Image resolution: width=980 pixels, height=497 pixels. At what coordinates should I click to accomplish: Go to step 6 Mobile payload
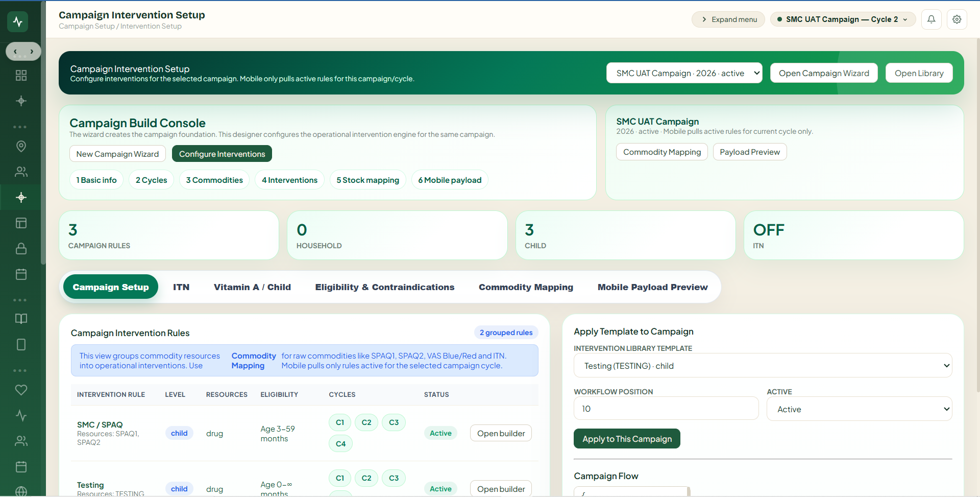[450, 180]
